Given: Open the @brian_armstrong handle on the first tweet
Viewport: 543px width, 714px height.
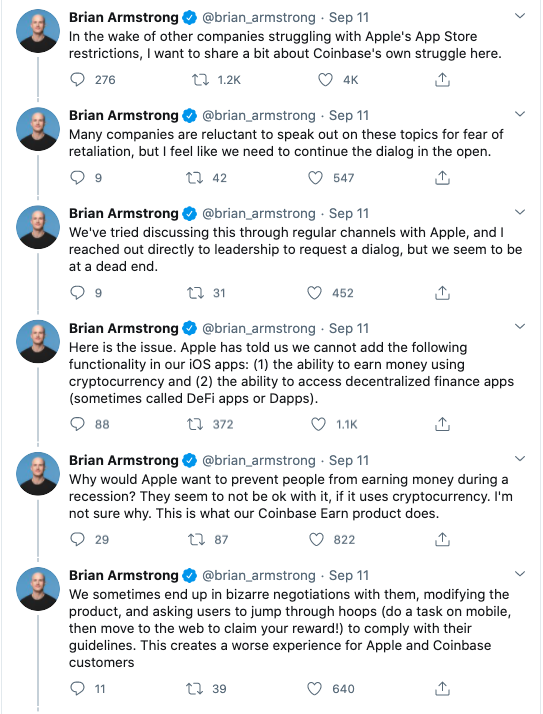Looking at the screenshot, I should click(x=258, y=17).
